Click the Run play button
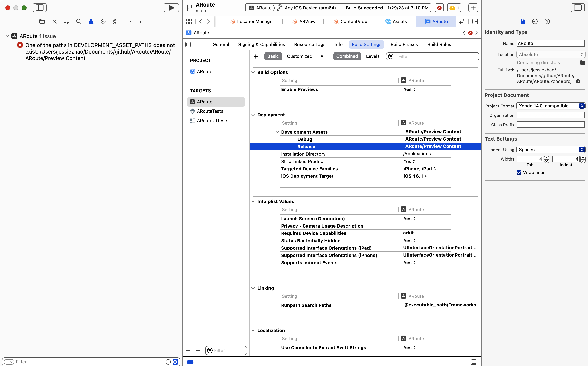The width and height of the screenshot is (588, 366). [171, 8]
